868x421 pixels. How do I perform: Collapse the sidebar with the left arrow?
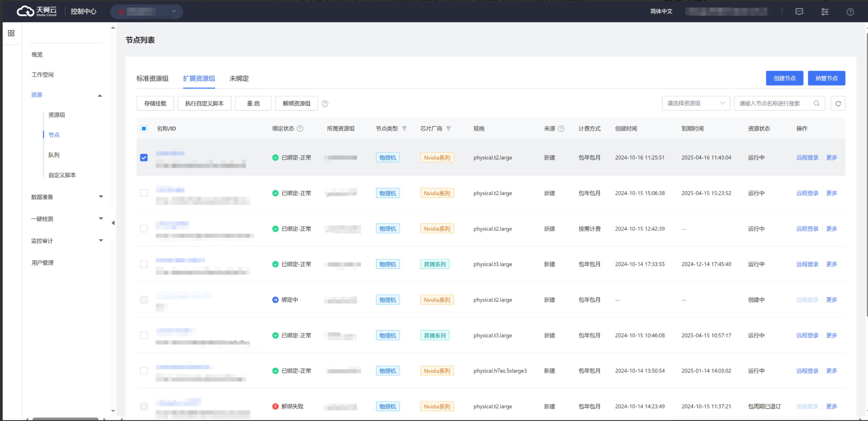(x=113, y=223)
